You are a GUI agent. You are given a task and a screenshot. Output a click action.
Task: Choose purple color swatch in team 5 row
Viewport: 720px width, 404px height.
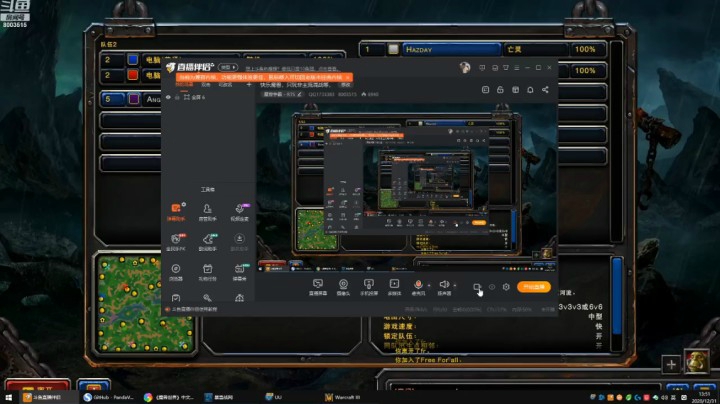(x=134, y=99)
